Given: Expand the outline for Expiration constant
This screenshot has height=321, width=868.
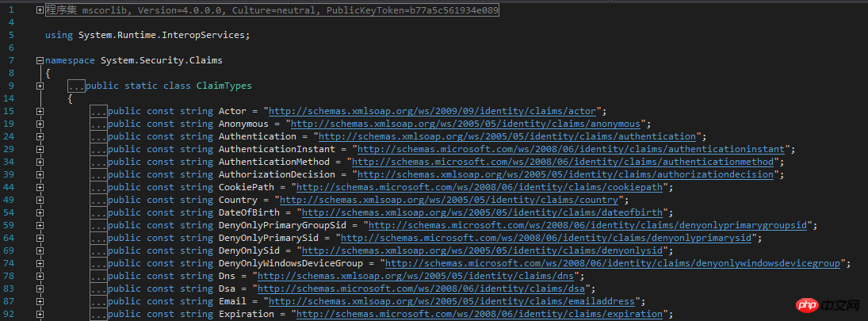Looking at the screenshot, I should click(40, 315).
